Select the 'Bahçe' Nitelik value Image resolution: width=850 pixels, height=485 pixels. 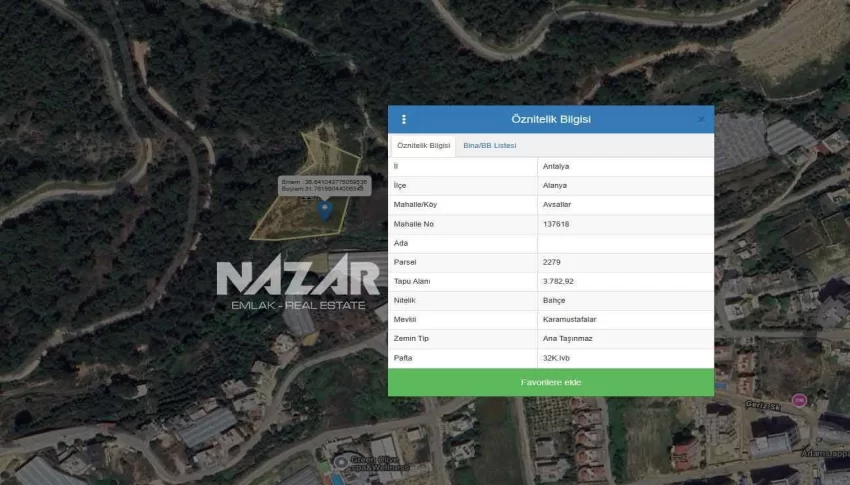[626, 300]
